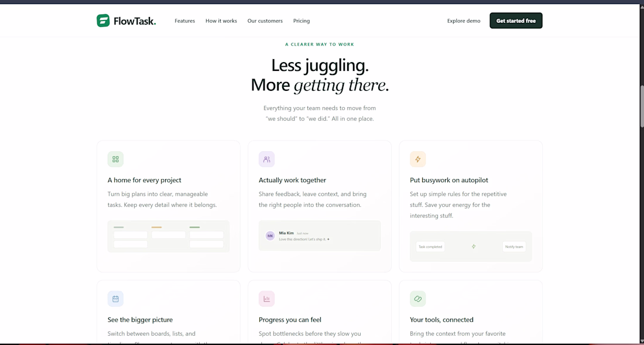The height and width of the screenshot is (345, 644).
Task: Click 'Set up simple rules' description
Action: [x=458, y=204]
